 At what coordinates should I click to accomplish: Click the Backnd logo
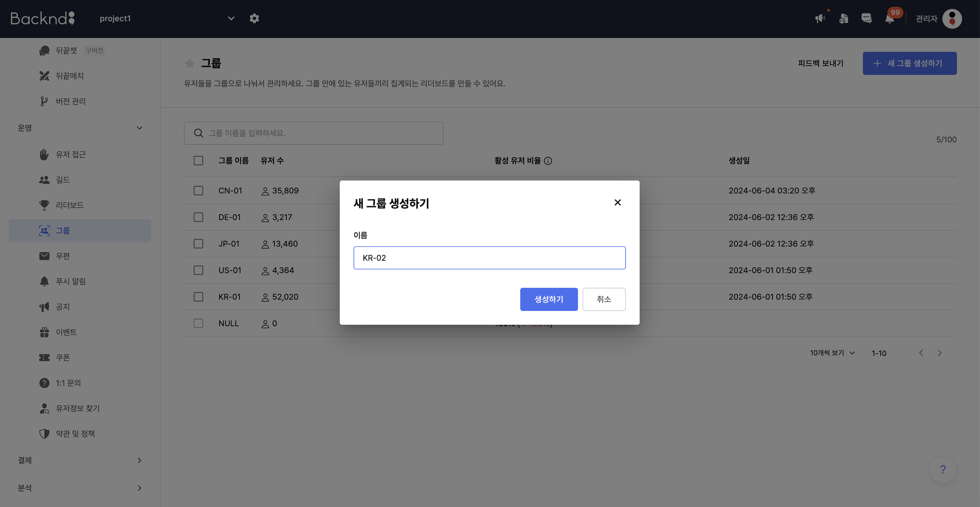pyautogui.click(x=43, y=18)
